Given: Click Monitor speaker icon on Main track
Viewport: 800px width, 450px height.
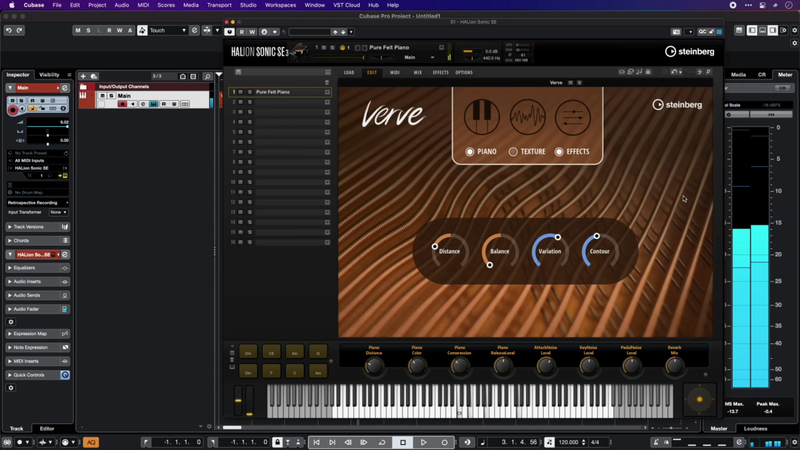Looking at the screenshot, I should tap(133, 104).
